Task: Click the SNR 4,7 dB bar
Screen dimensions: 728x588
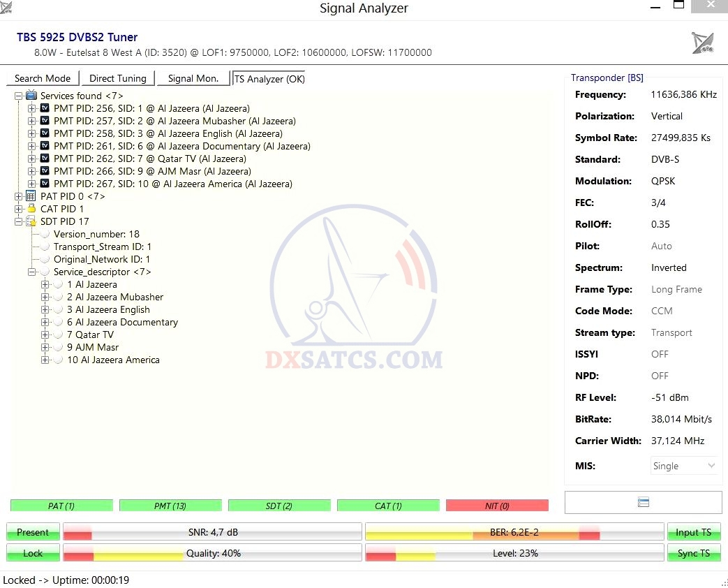Action: 213,532
